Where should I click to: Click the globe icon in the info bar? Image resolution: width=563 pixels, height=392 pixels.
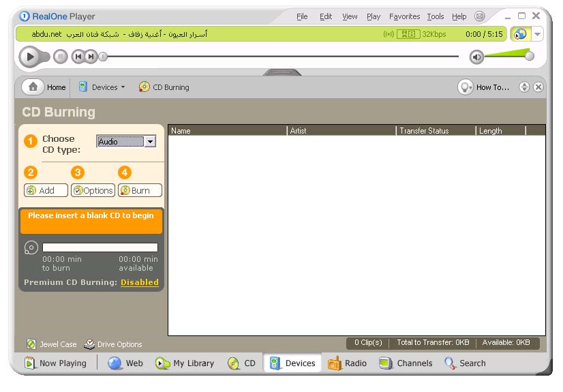pyautogui.click(x=520, y=34)
